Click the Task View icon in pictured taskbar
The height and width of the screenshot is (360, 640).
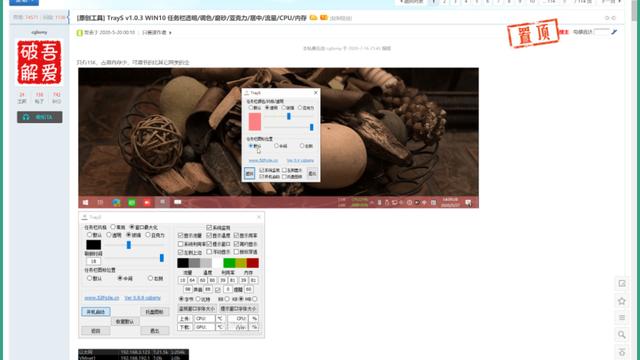(100, 202)
